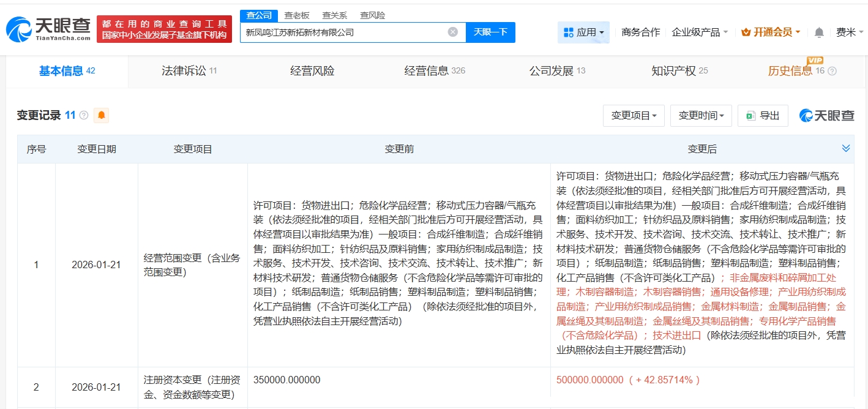Switch to the 经营信息 tab
Viewport: 868px width, 409px height.
[435, 71]
